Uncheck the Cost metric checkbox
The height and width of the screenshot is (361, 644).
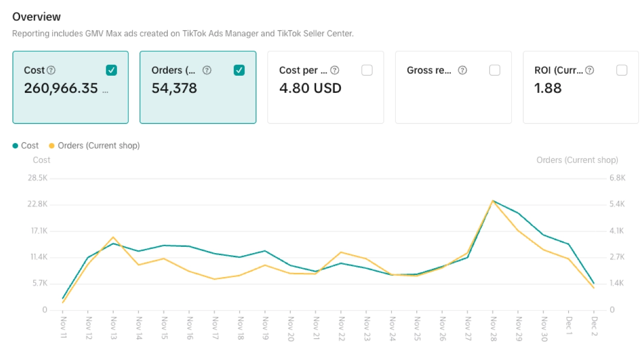pos(111,71)
